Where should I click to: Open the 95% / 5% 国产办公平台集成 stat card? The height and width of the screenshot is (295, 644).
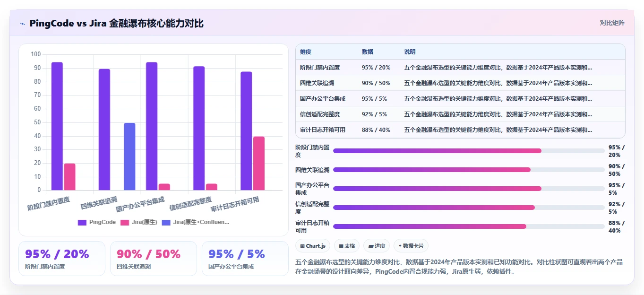(245, 259)
